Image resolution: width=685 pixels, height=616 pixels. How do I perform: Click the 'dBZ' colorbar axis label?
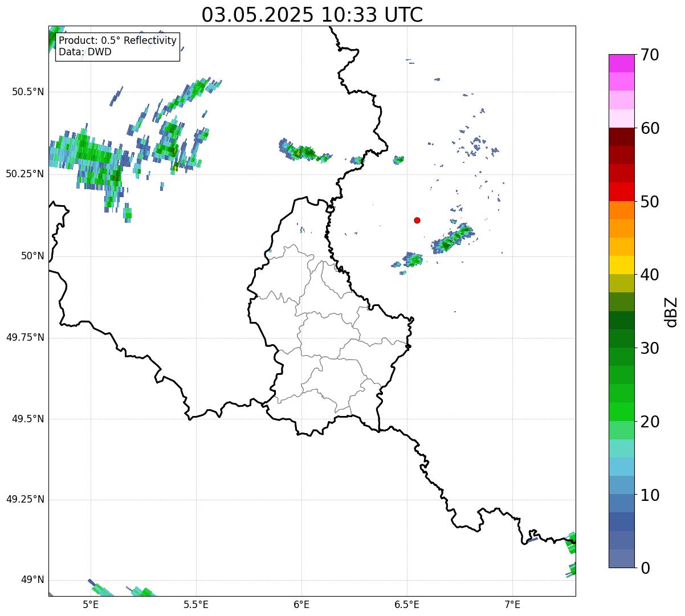(671, 311)
